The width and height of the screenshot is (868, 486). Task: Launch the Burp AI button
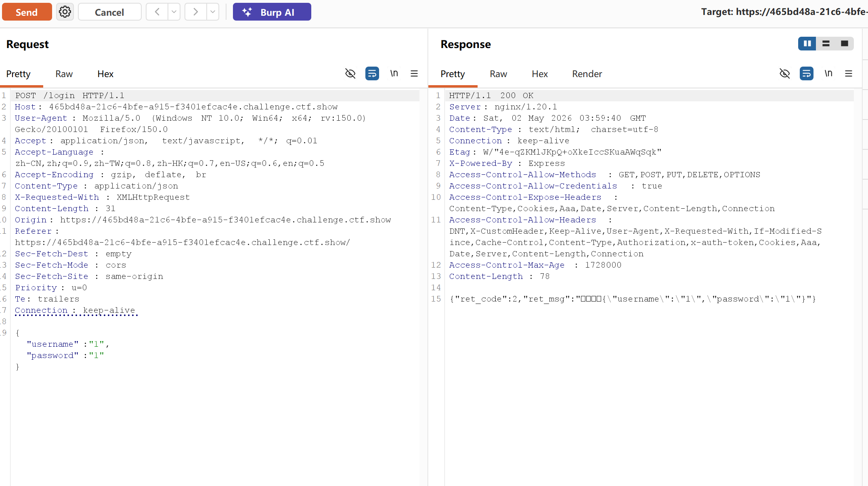(x=272, y=12)
